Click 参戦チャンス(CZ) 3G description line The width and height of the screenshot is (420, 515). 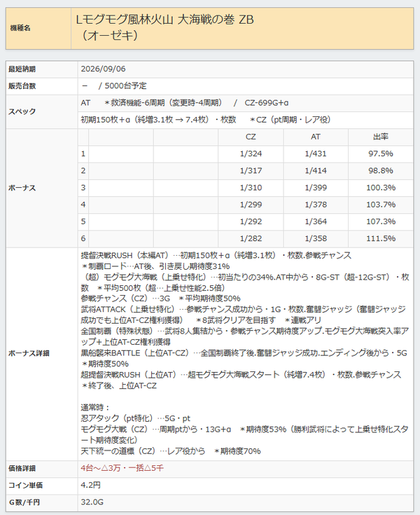coord(160,298)
